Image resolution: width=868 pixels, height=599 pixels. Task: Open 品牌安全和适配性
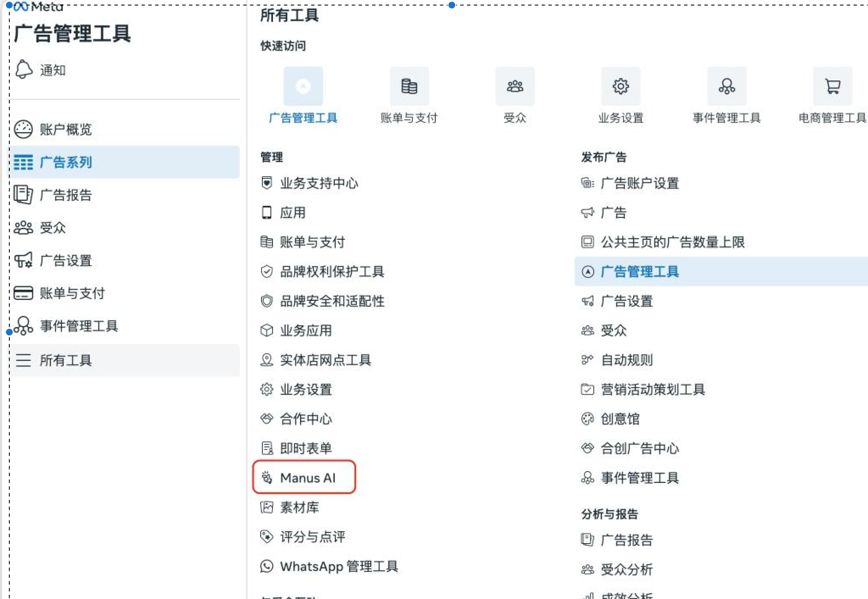[x=332, y=302]
